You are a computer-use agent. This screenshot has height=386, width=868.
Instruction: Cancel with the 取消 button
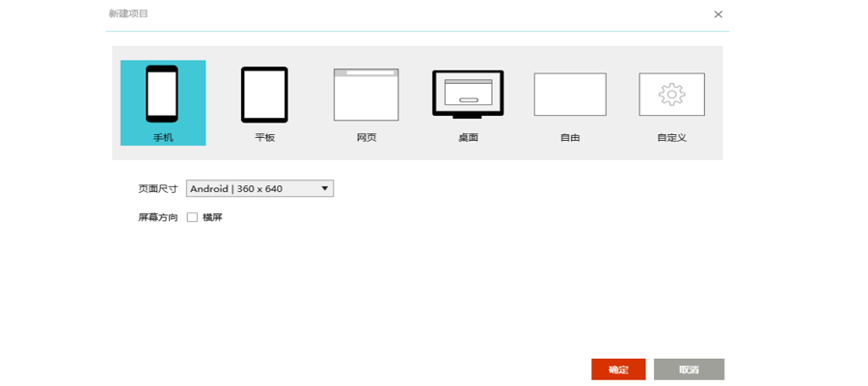[690, 370]
